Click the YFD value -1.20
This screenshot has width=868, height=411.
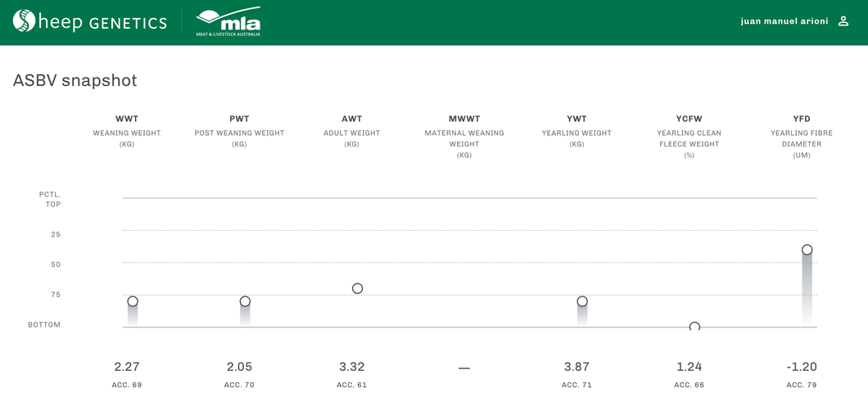point(801,367)
